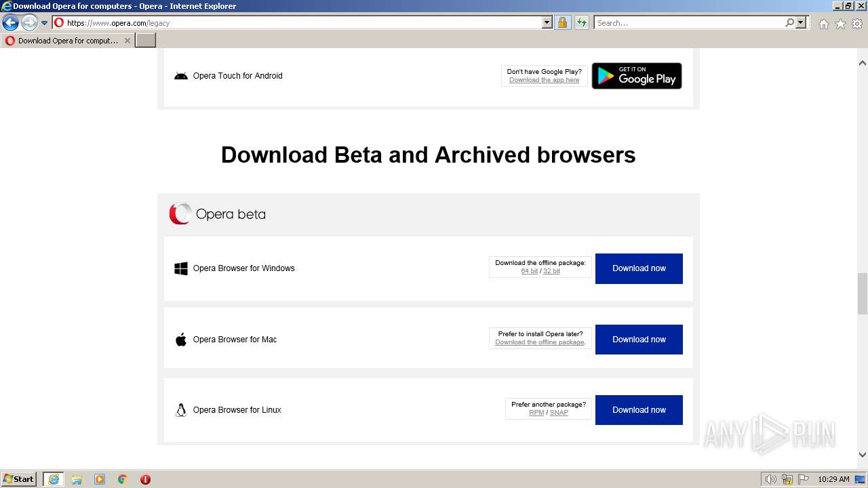This screenshot has width=868, height=488.
Task: Click the Download Beta and Archived browsers heading
Action: coord(429,155)
